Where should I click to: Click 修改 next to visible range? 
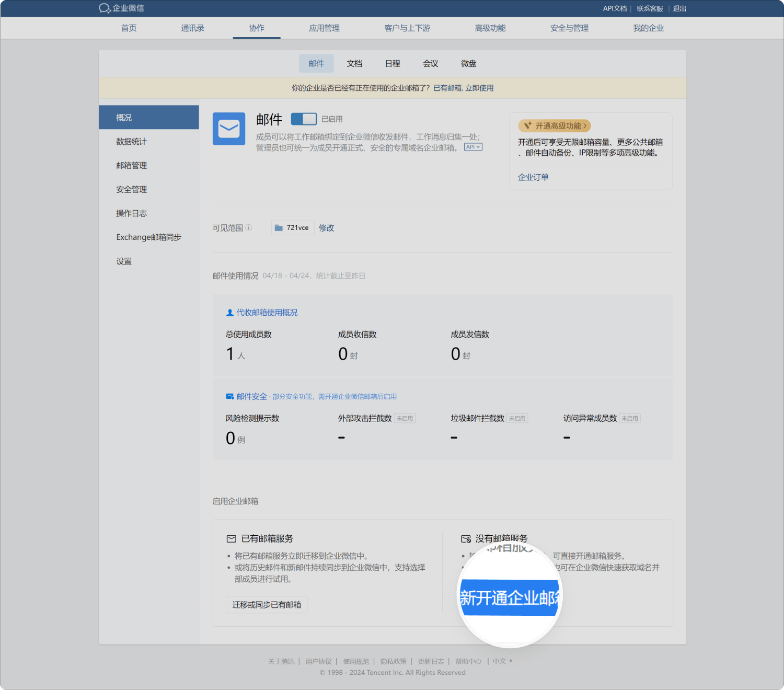tap(326, 228)
